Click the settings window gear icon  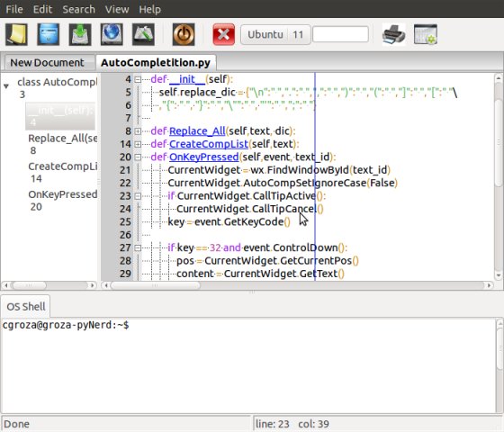click(426, 34)
